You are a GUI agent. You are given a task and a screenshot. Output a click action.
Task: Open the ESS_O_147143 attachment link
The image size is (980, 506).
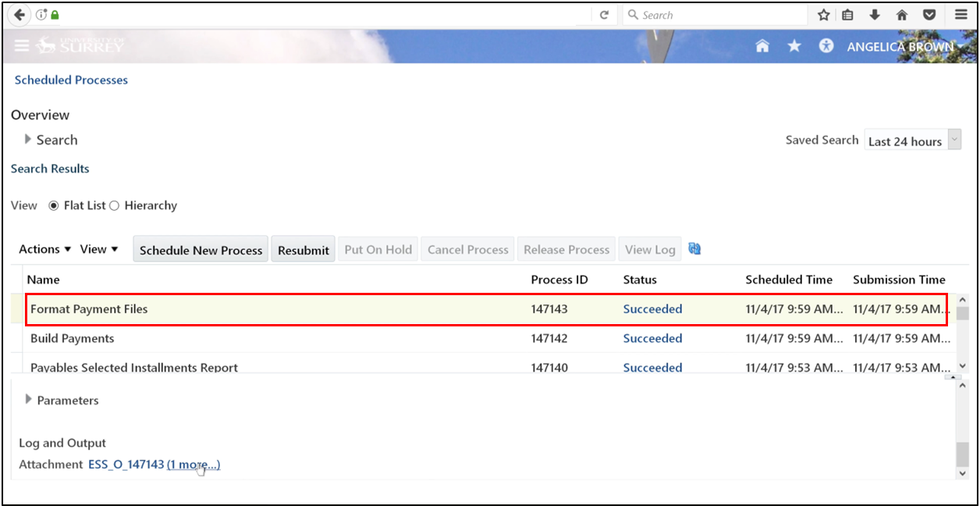point(126,464)
